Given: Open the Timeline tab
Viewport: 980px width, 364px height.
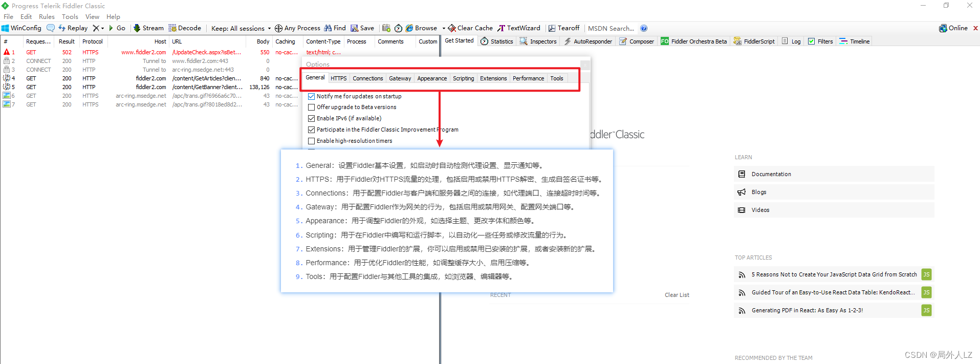Looking at the screenshot, I should tap(855, 41).
